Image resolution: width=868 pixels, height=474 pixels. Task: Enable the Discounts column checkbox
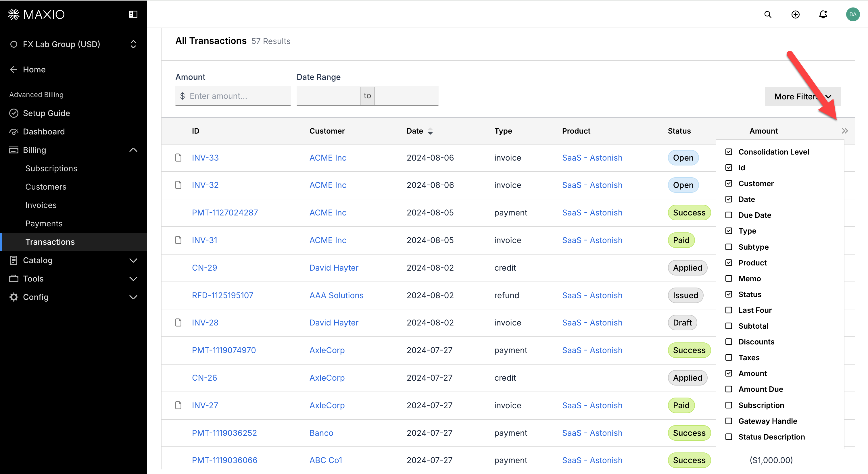pos(729,342)
